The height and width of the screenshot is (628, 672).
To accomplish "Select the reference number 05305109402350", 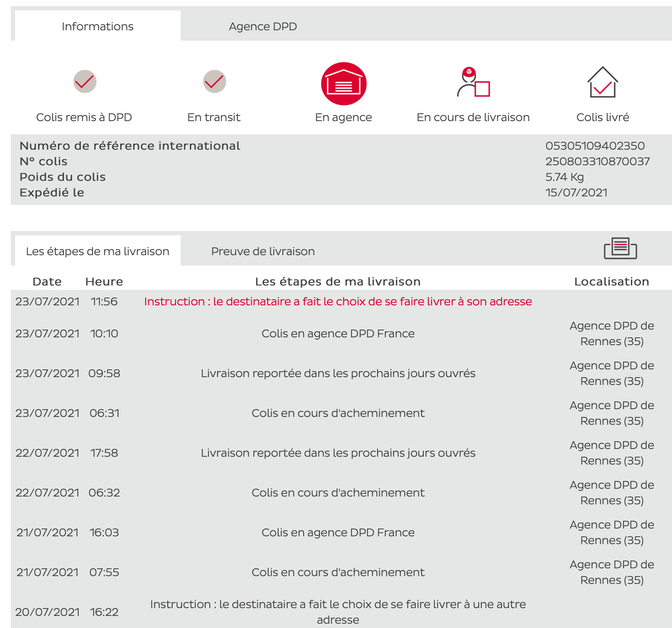I will 595,146.
